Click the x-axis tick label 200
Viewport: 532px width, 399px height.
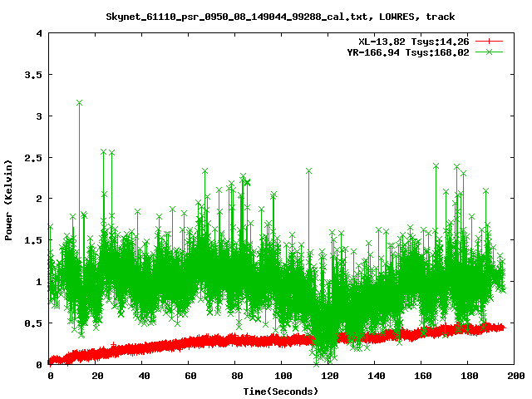tap(515, 376)
